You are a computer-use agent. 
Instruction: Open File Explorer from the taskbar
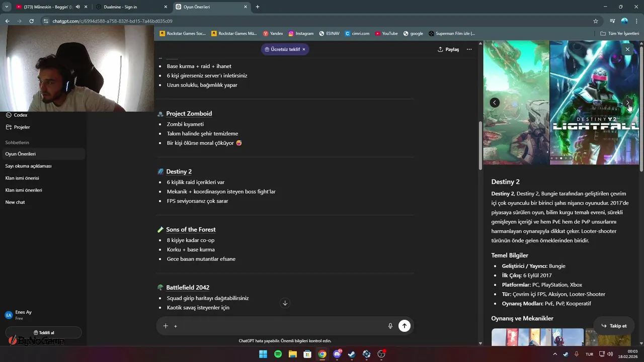pyautogui.click(x=293, y=354)
